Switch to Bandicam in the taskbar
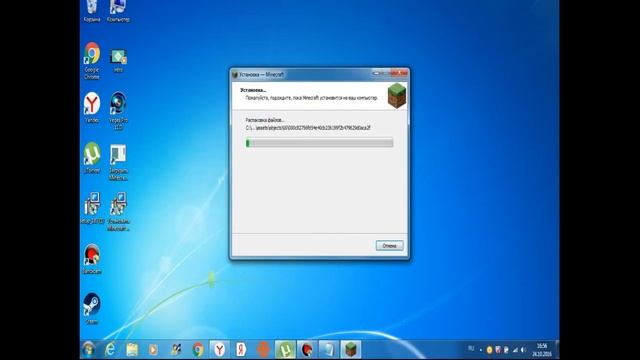The image size is (640, 360). (307, 349)
